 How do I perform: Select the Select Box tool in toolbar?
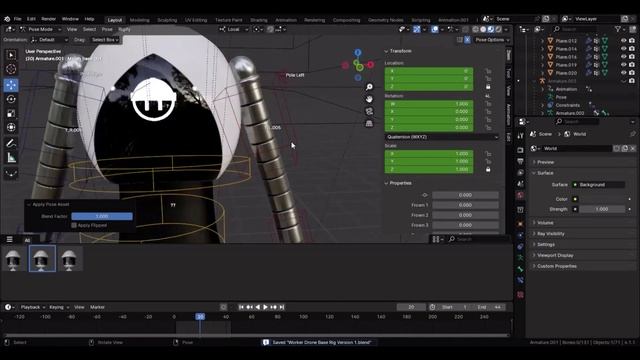(11, 55)
